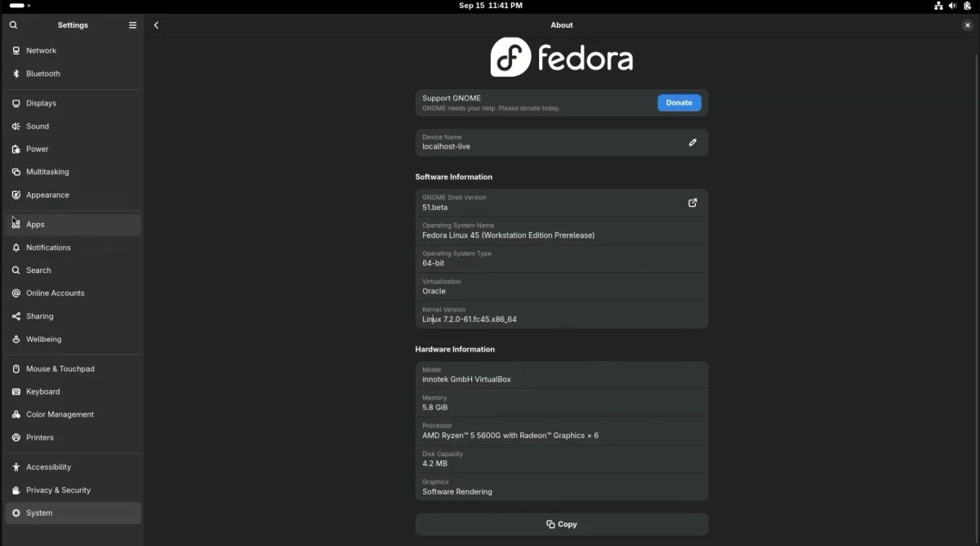Open the clock showing Sep 15 11:41 PM
This screenshot has height=546, width=980.
[x=490, y=6]
